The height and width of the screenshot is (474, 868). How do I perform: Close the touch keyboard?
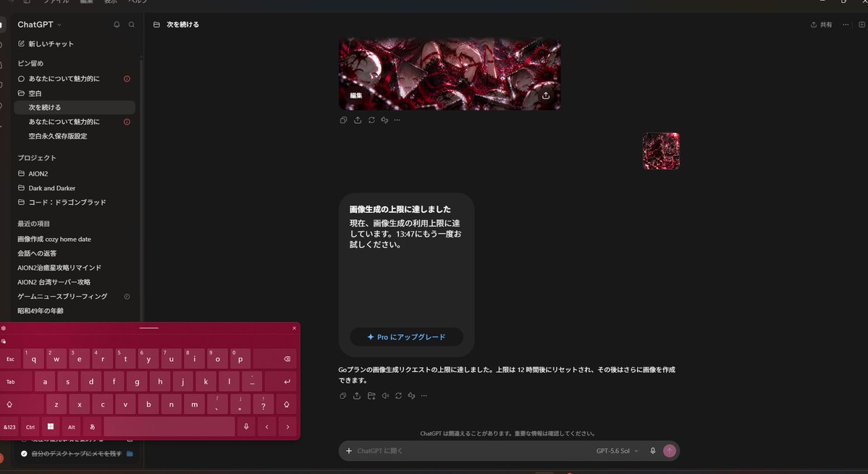(294, 328)
